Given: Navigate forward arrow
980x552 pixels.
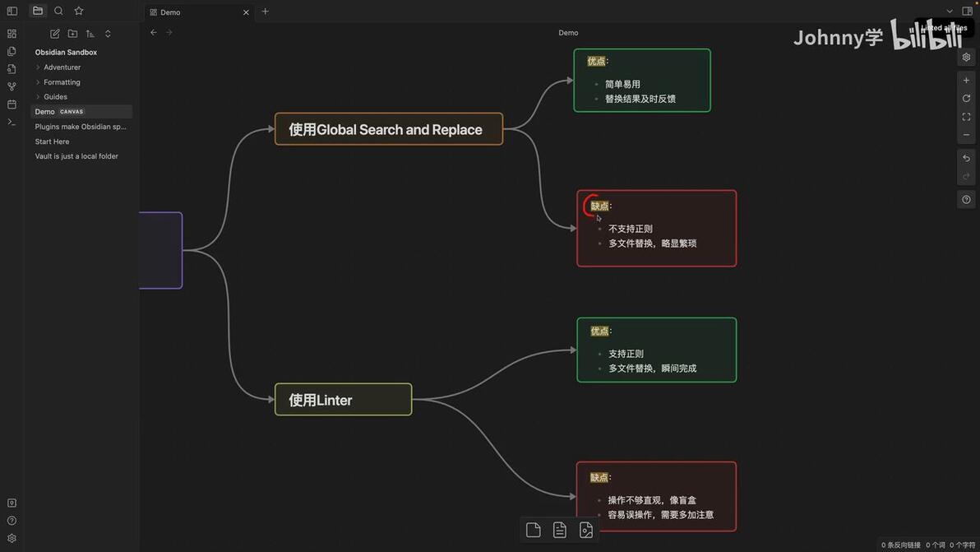Looking at the screenshot, I should pyautogui.click(x=169, y=33).
